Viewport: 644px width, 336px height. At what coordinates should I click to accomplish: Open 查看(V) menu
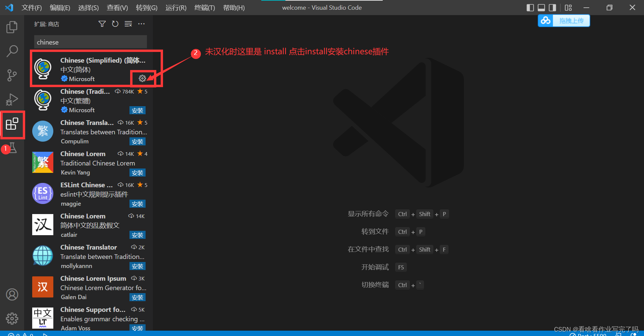click(117, 8)
